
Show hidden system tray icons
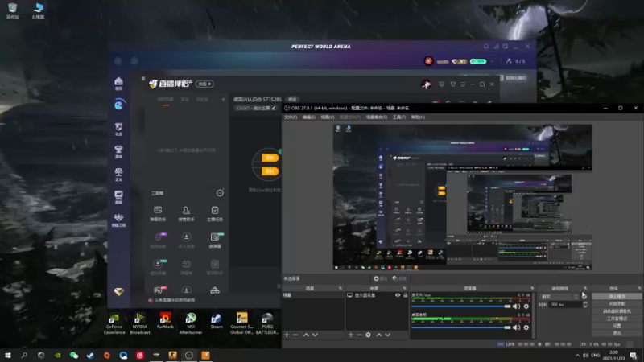[x=577, y=355]
